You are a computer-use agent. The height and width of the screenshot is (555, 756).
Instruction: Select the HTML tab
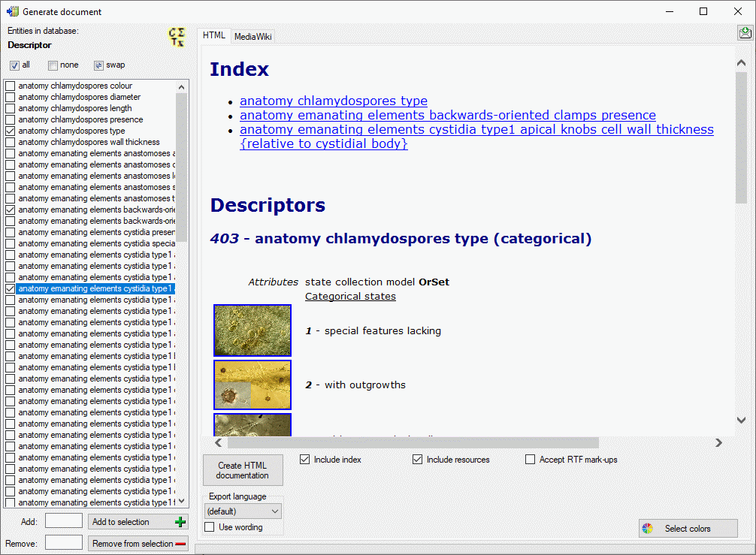[x=214, y=35]
